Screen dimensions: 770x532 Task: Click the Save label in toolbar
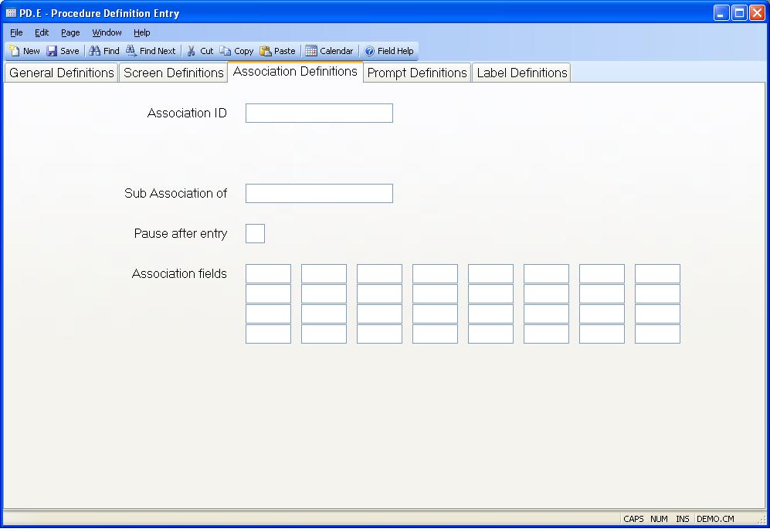tap(70, 51)
